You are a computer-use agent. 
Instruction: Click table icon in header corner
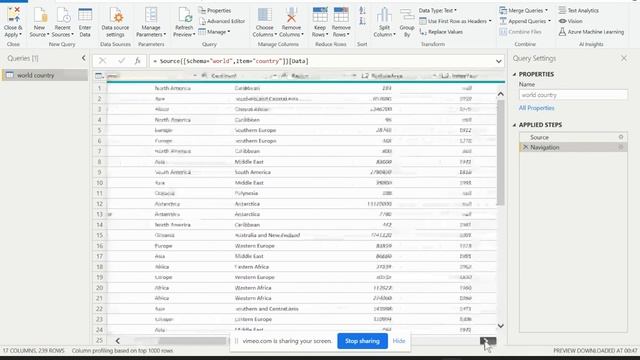click(98, 76)
